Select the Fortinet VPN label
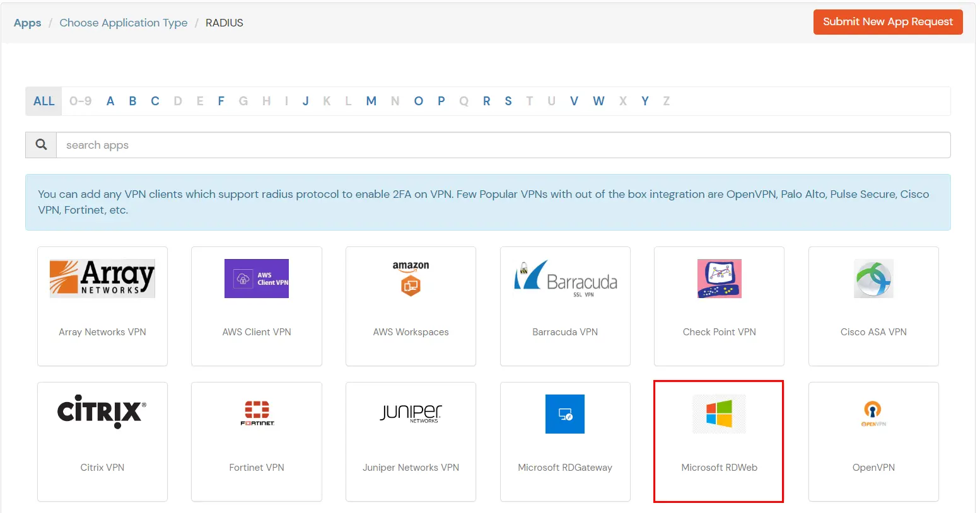The height and width of the screenshot is (513, 980). (257, 468)
